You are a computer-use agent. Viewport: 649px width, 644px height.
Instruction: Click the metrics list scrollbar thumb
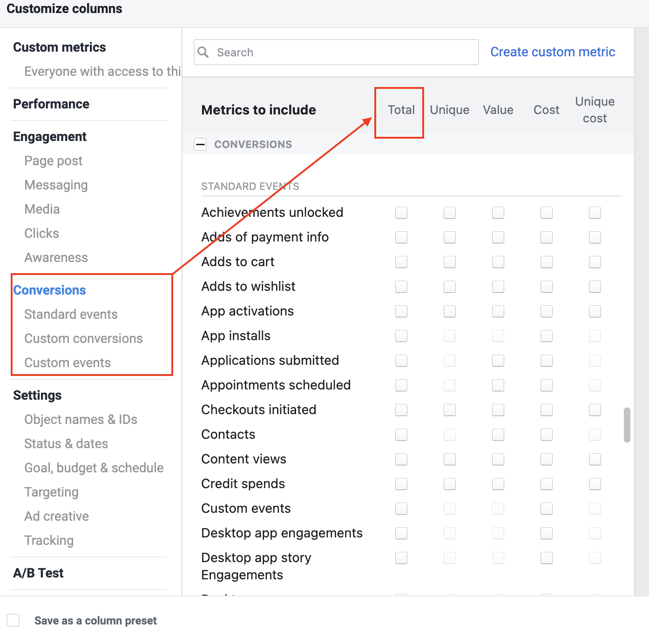coord(627,425)
